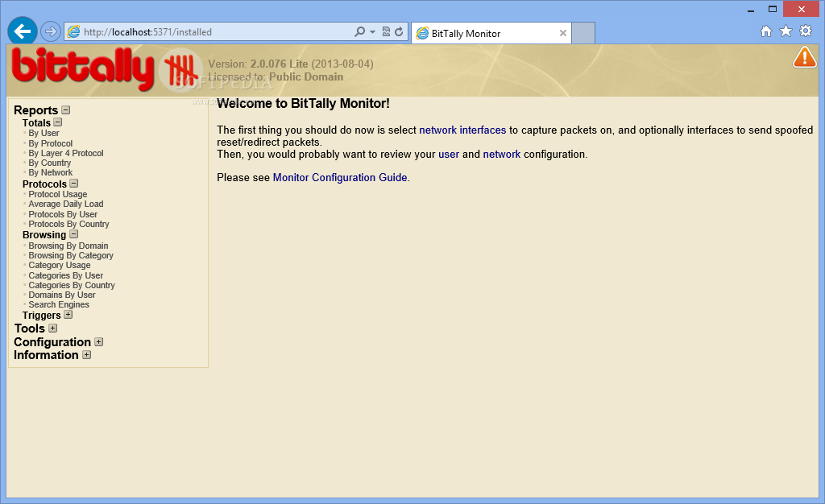This screenshot has height=504, width=825.
Task: Collapse the Totals group
Action: coord(58,122)
